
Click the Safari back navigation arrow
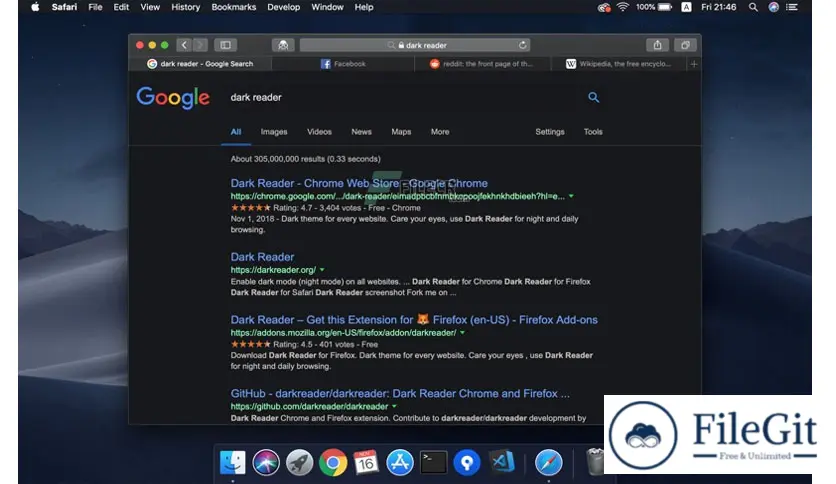point(184,45)
